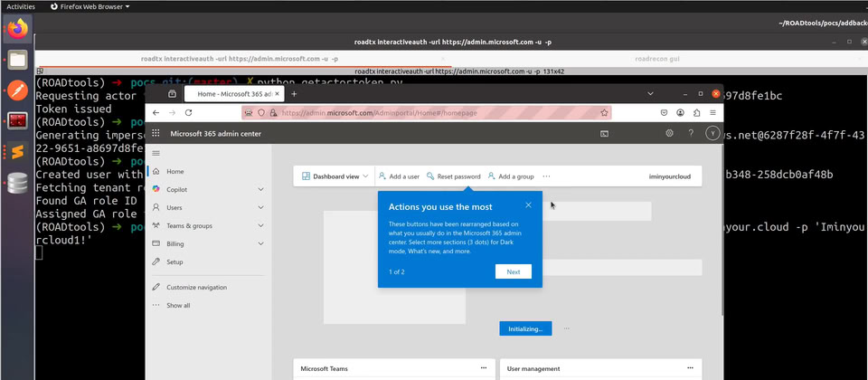This screenshot has width=868, height=380.
Task: Open the Microsoft 365 app launcher grid
Action: click(x=156, y=133)
